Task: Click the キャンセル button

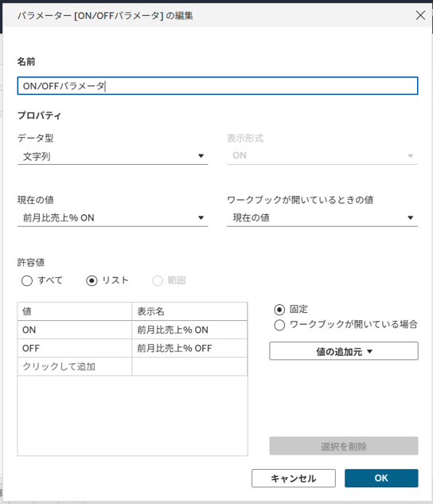Action: [294, 479]
